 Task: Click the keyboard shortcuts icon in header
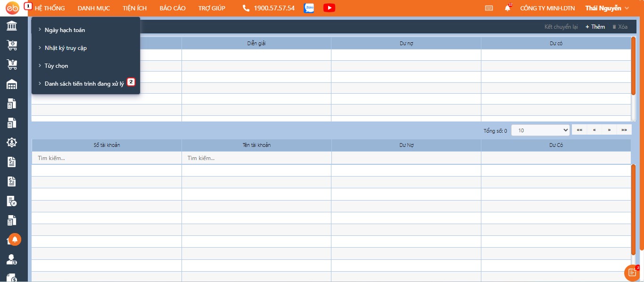tap(489, 8)
